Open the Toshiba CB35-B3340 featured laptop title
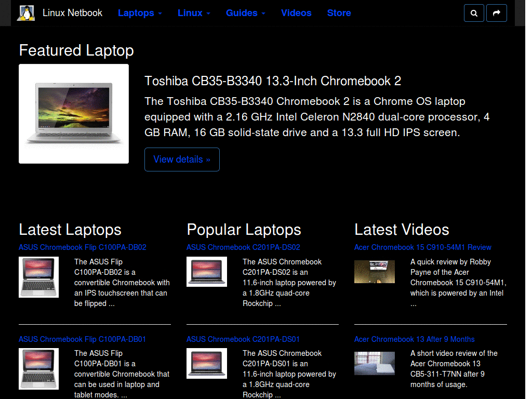This screenshot has width=532, height=399. point(272,81)
